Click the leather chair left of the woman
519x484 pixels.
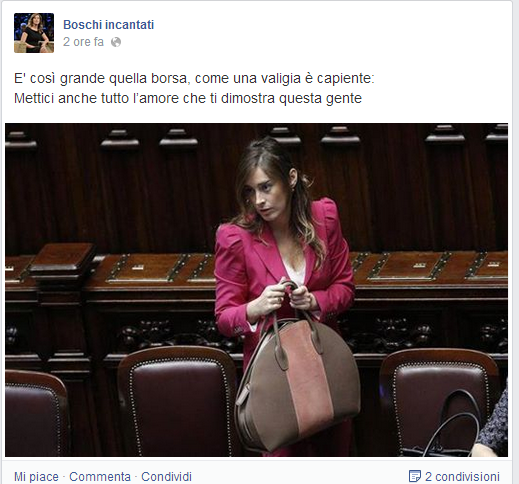pyautogui.click(x=177, y=400)
